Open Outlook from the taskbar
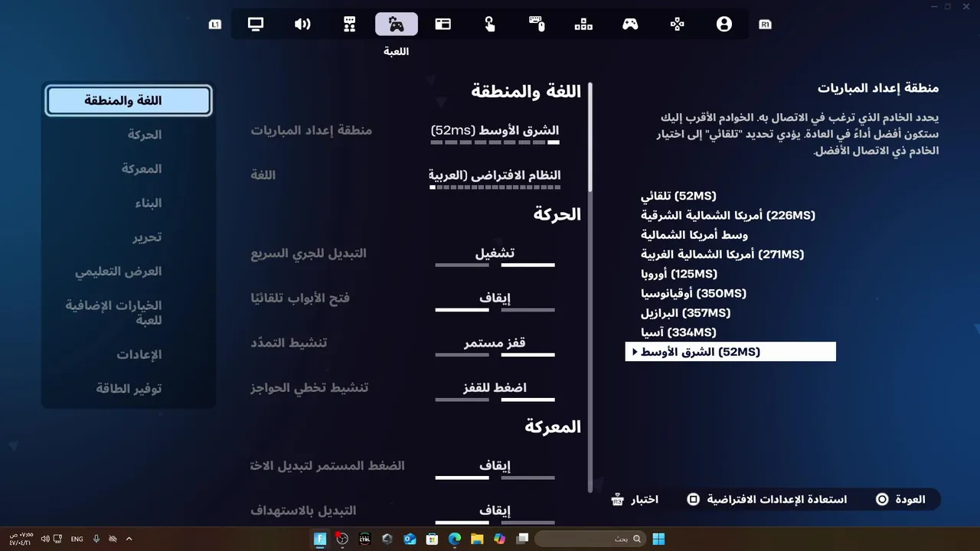The width and height of the screenshot is (980, 551). coord(410,539)
